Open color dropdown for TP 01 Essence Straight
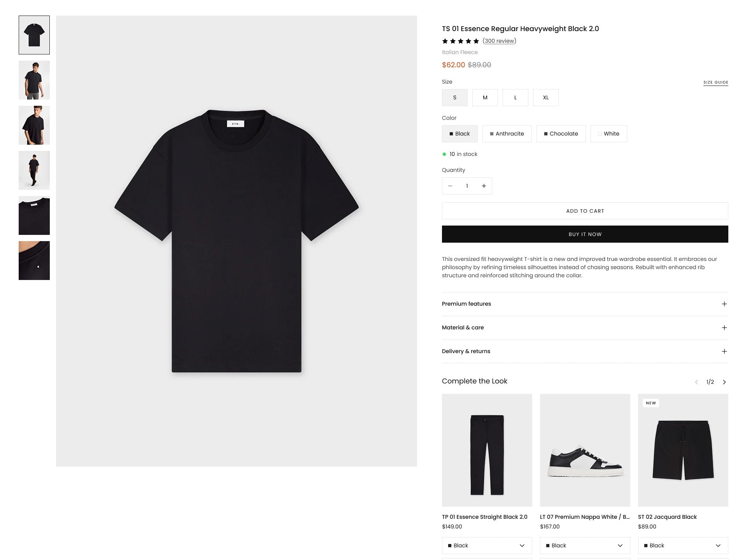Viewport: 747px width, 560px height. [x=487, y=545]
